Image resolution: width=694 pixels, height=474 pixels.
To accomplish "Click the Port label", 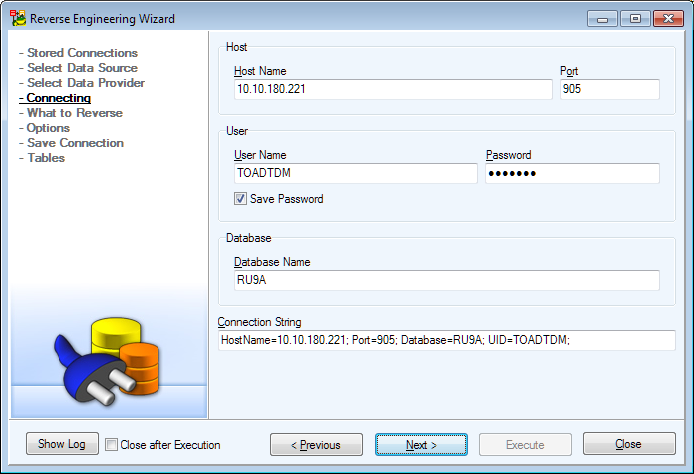I will coord(569,71).
